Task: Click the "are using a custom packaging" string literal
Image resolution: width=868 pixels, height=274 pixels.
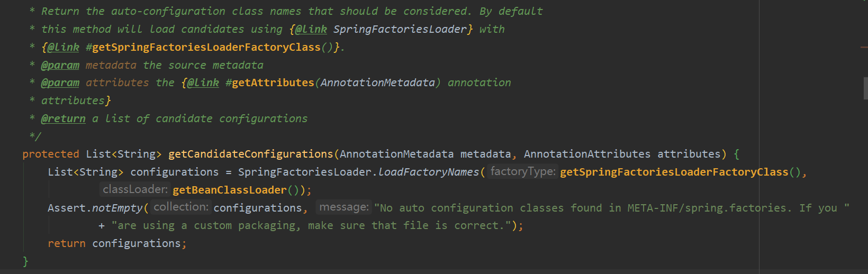Action: pyautogui.click(x=311, y=225)
